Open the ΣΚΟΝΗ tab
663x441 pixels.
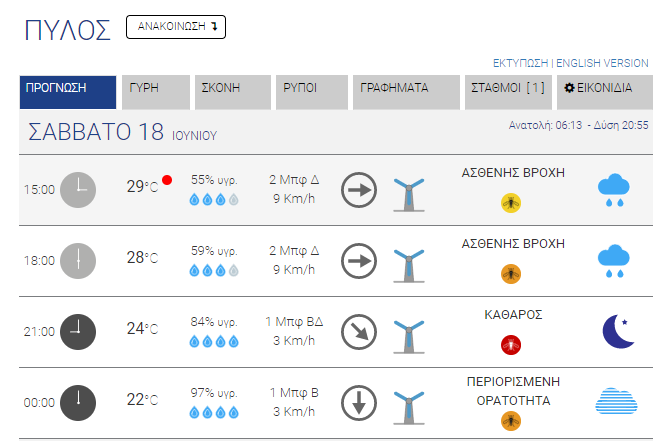[233, 92]
